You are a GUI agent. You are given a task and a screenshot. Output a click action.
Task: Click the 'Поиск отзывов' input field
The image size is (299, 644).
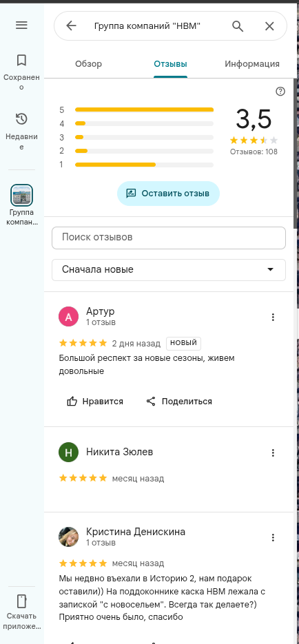[x=168, y=238]
